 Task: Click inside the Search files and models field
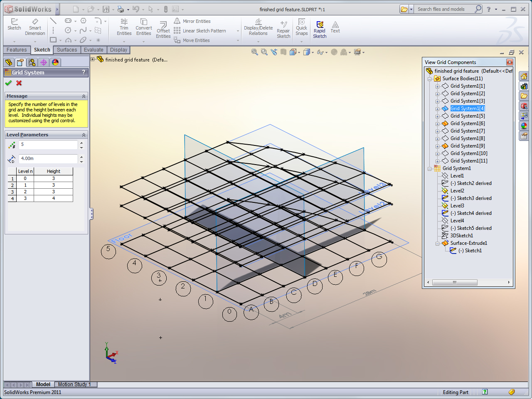[445, 9]
